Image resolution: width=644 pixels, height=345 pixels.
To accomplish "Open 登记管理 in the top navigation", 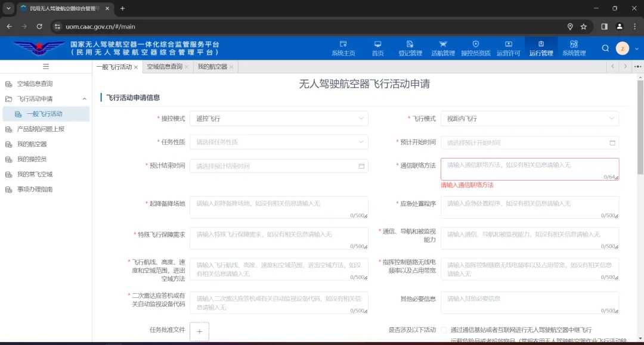I will tap(410, 48).
